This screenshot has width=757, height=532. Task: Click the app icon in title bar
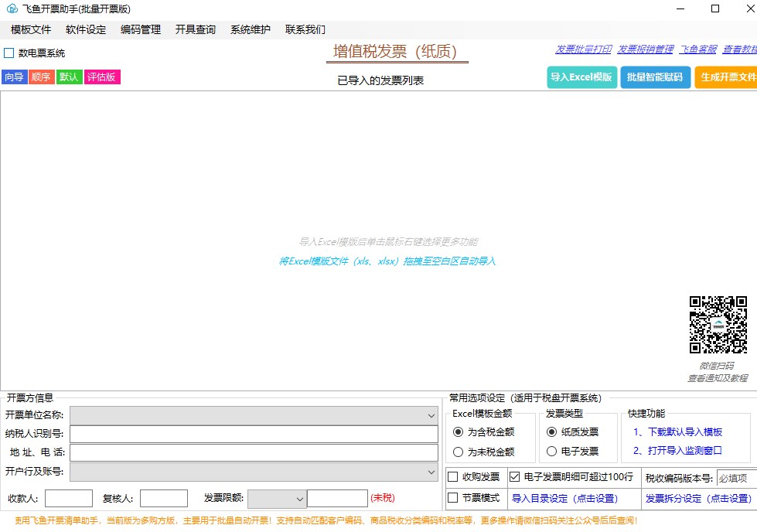(12, 9)
